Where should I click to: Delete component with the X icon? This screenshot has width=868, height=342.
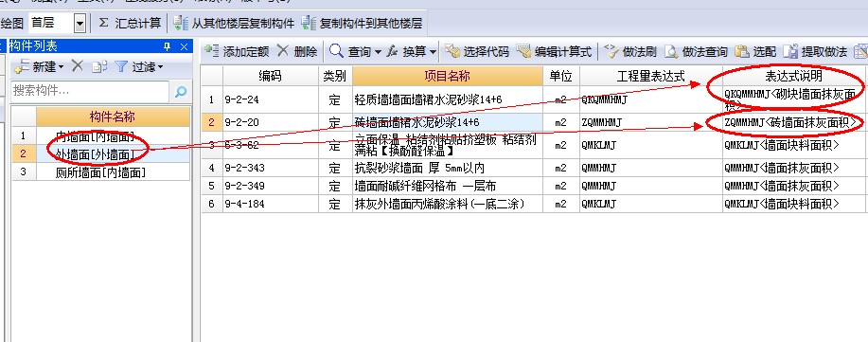[x=77, y=66]
